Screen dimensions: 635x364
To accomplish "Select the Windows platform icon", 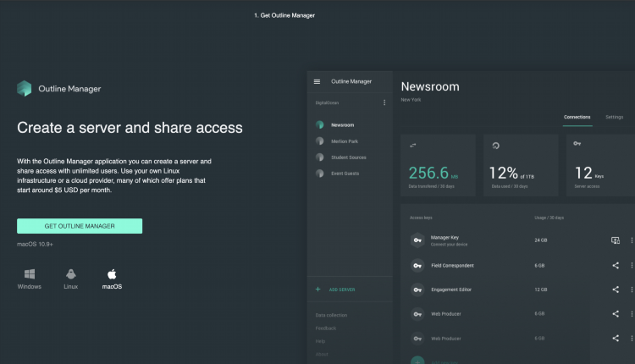I will click(x=29, y=274).
